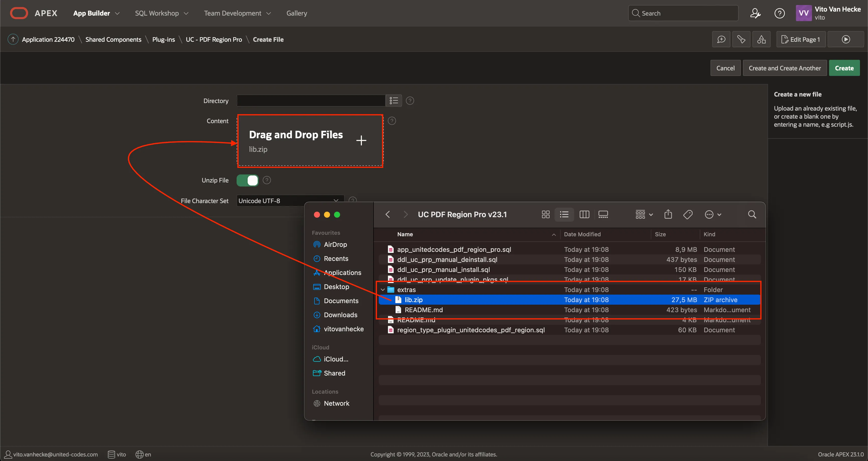
Task: Open the Shared Components shapes icon
Action: click(761, 39)
